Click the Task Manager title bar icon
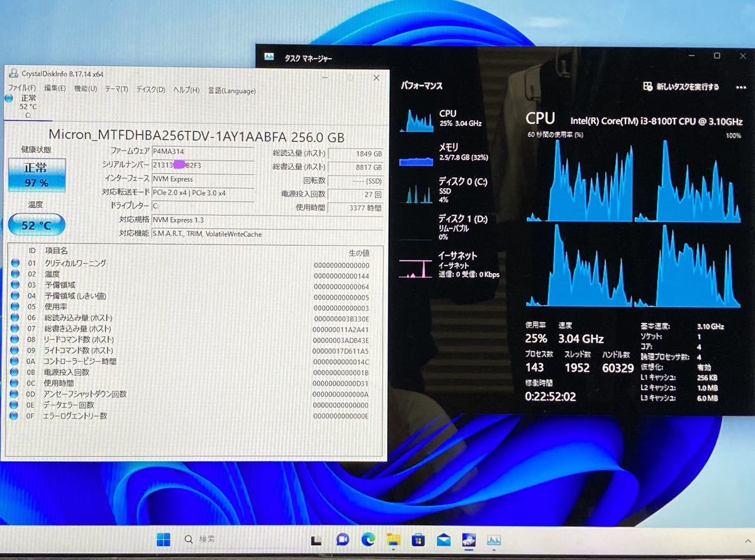 tap(269, 57)
